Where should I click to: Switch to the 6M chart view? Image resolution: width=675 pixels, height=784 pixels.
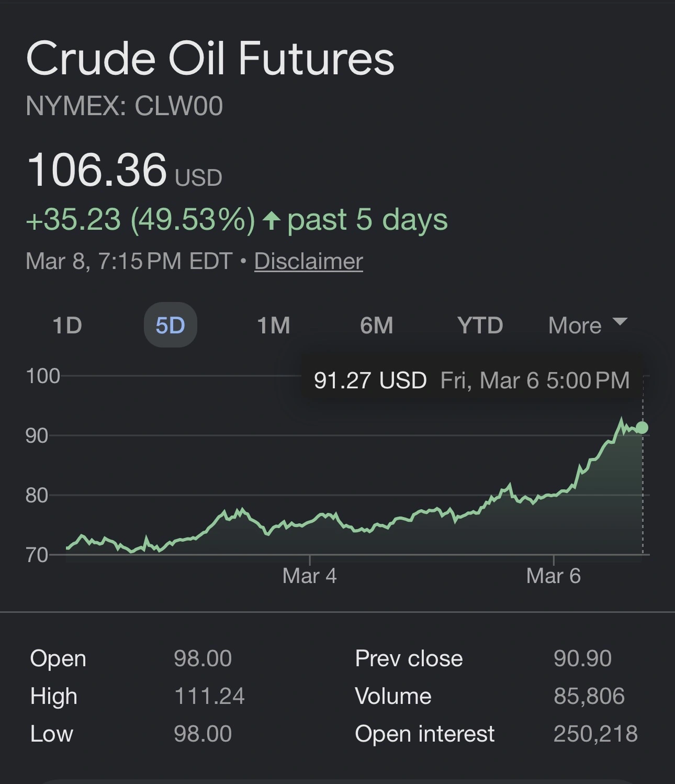point(376,325)
